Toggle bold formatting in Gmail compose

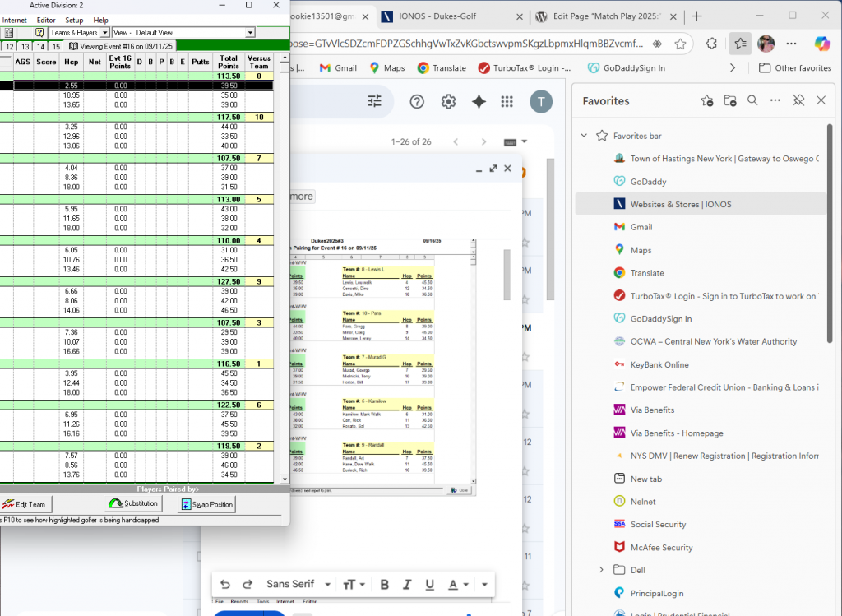pyautogui.click(x=384, y=585)
